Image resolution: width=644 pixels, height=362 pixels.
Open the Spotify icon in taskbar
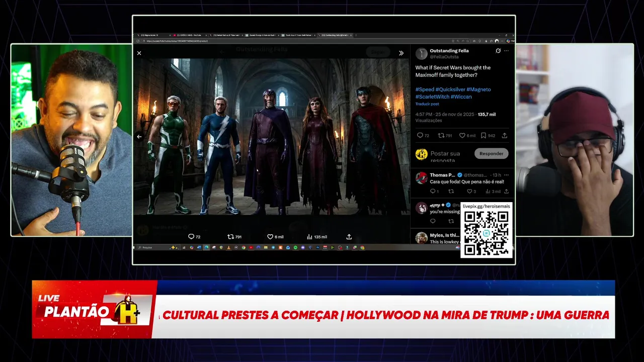(x=295, y=247)
